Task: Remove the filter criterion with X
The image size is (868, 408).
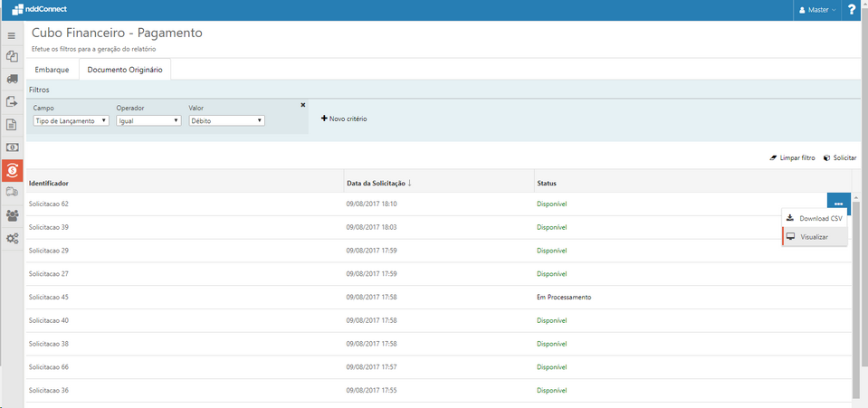Action: point(303,105)
